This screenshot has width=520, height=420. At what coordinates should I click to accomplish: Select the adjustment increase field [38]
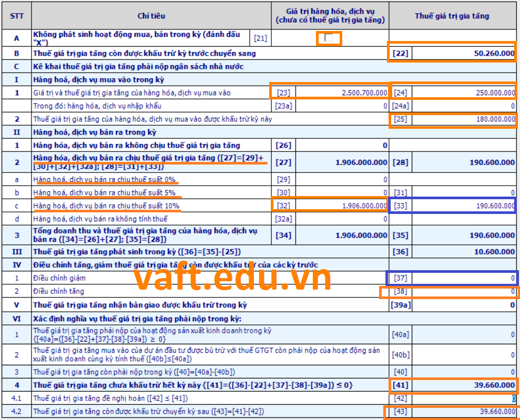(464, 291)
